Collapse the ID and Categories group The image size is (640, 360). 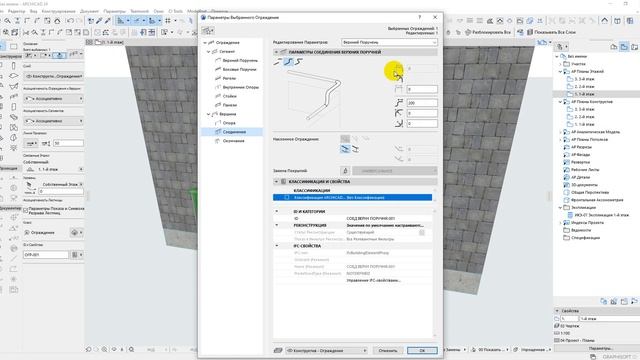277,211
